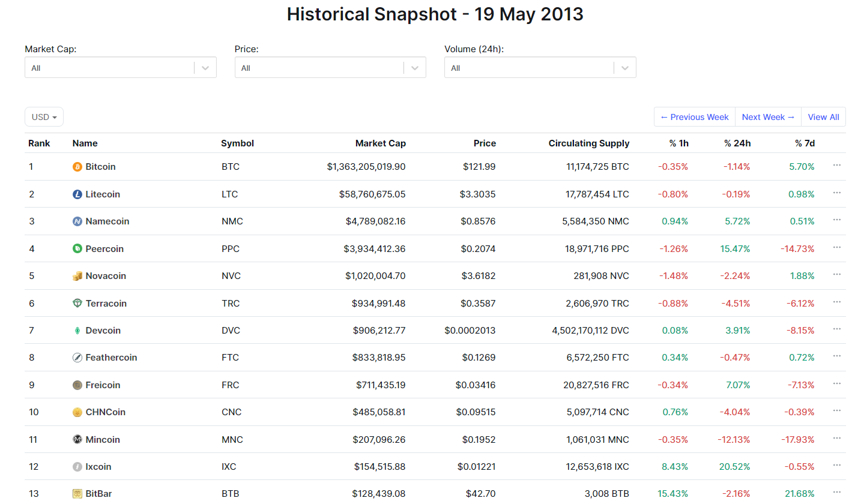Click the Litecoin coin logo icon
The image size is (852, 504).
click(77, 194)
